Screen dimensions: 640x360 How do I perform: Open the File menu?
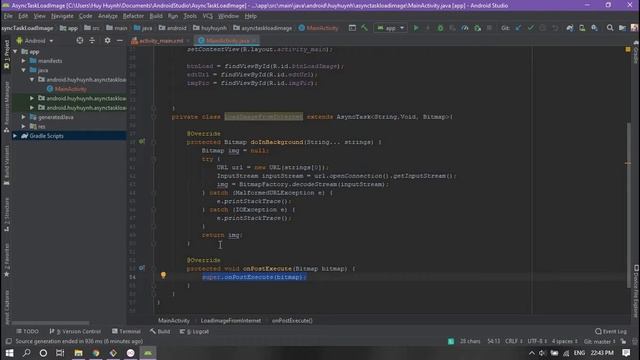(8, 16)
